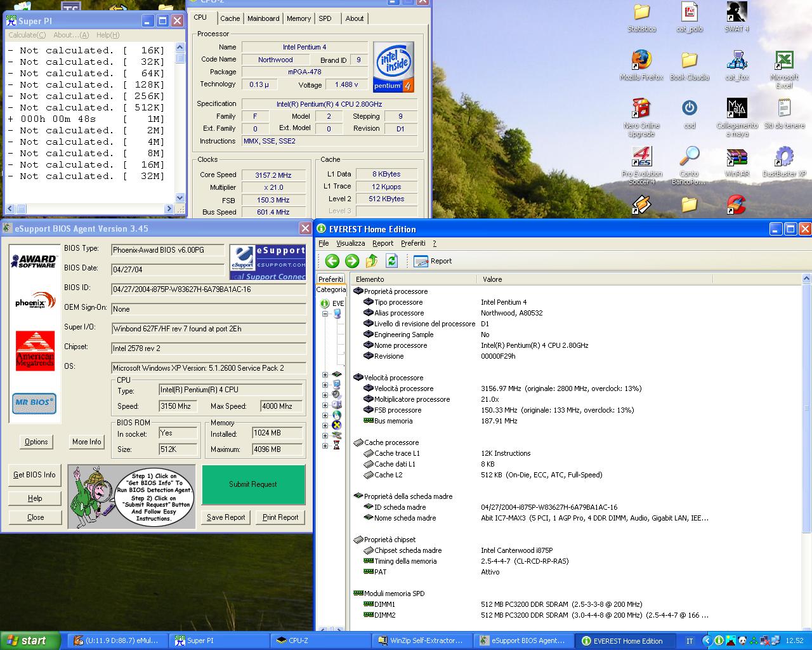Viewport: 812px width, 650px height.
Task: Open the WinRAR desktop shortcut
Action: click(x=737, y=162)
